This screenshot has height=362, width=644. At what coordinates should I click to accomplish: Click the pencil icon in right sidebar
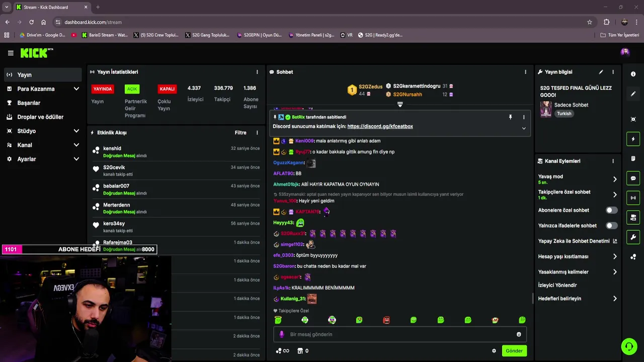(x=633, y=94)
